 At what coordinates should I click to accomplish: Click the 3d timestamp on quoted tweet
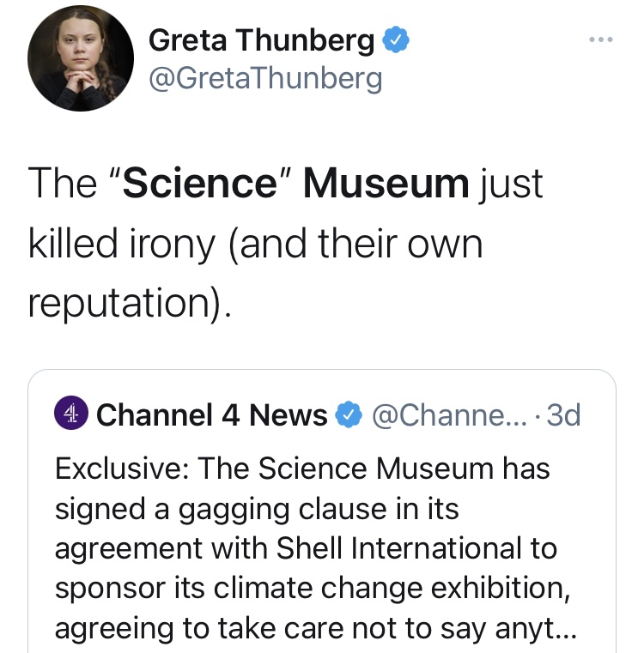564,415
